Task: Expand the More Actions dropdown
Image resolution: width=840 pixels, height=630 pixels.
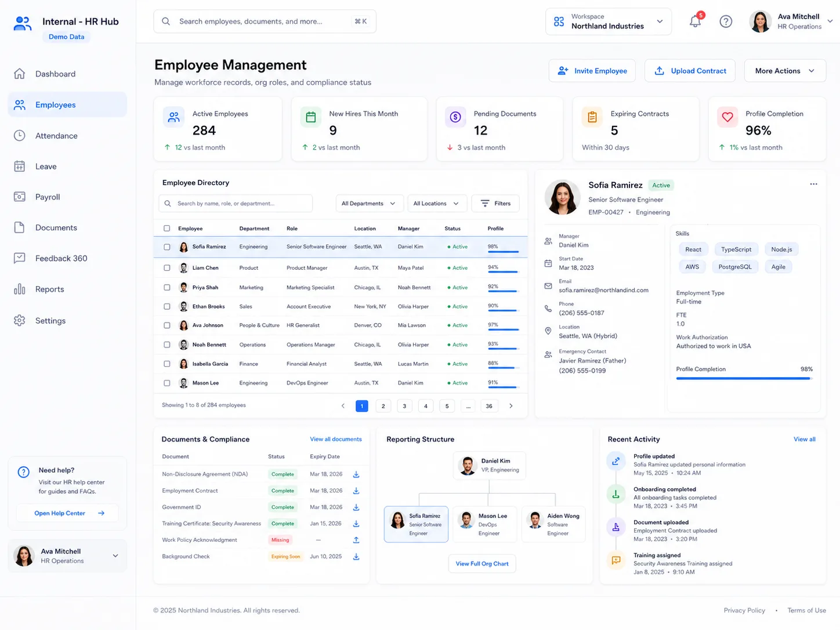Action: (x=785, y=71)
